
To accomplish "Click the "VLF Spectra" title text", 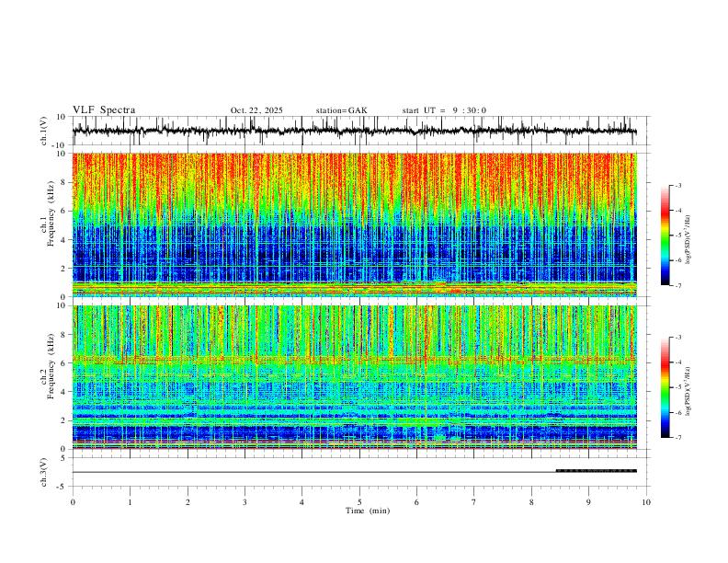I will (104, 110).
